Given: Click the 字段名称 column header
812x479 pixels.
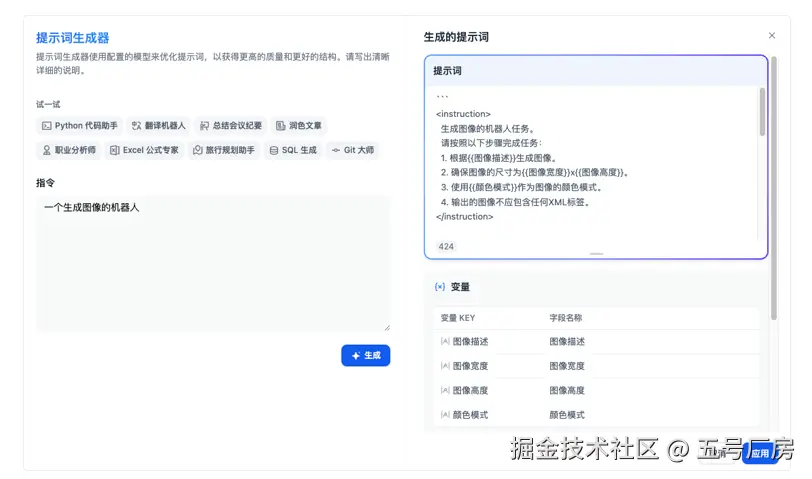Looking at the screenshot, I should coord(566,318).
